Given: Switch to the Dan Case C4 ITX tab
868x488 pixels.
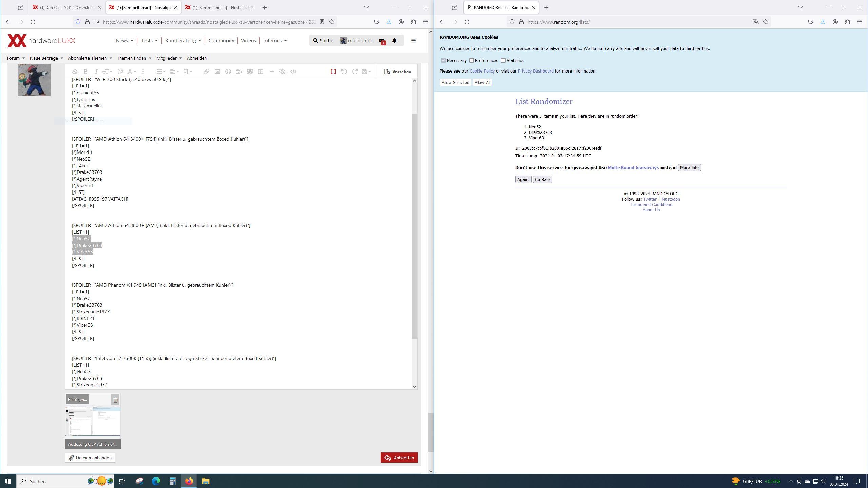Looking at the screenshot, I should coord(66,7).
